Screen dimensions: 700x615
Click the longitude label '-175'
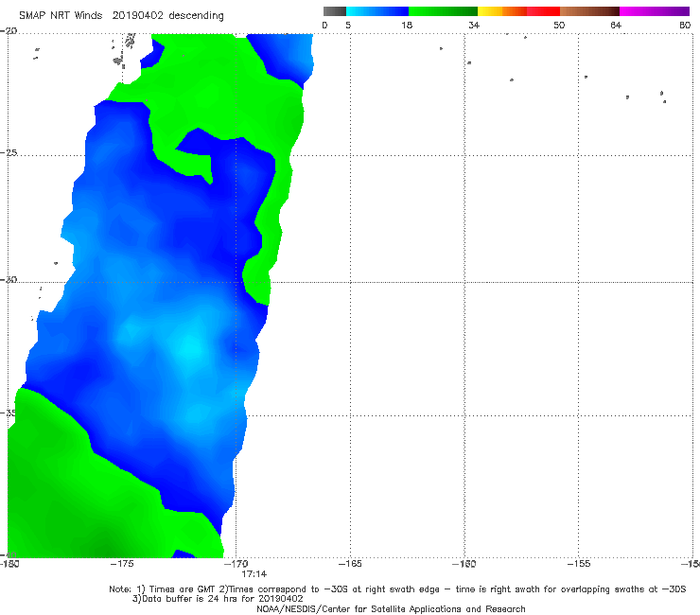tap(122, 564)
